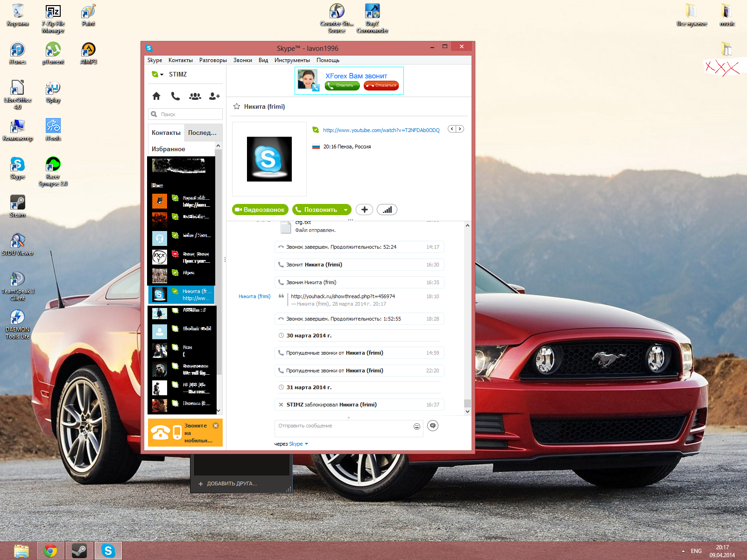747x560 pixels.
Task: Open the dial pad phone icon
Action: pyautogui.click(x=176, y=96)
